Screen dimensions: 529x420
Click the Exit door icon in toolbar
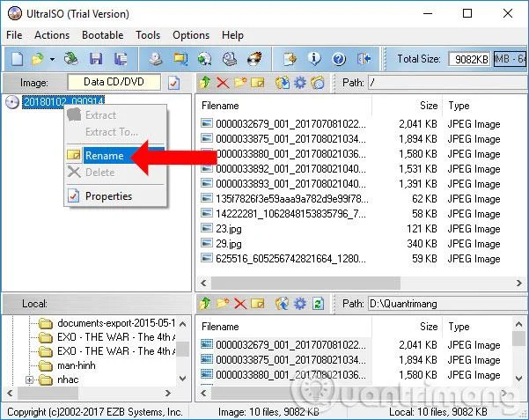tap(364, 59)
